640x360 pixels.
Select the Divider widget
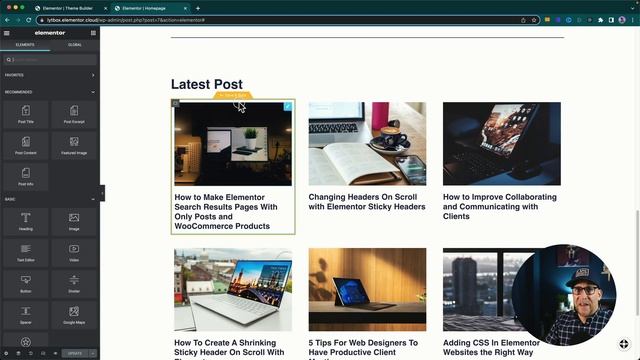click(x=74, y=284)
